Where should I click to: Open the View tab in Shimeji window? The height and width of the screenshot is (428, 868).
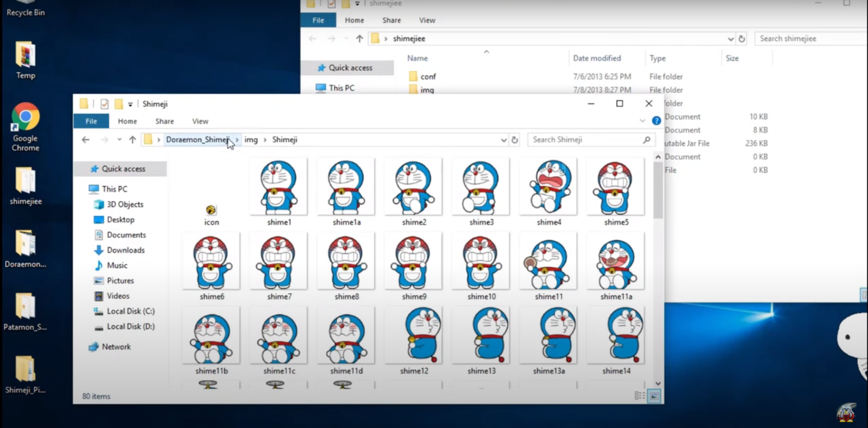200,121
